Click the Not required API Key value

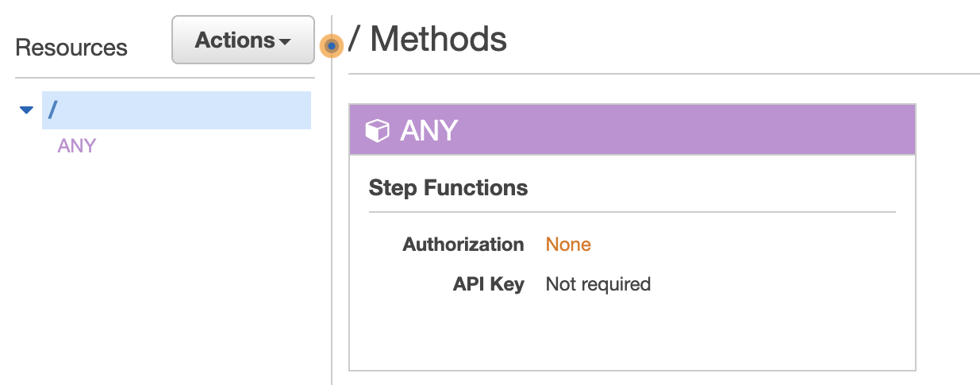598,284
